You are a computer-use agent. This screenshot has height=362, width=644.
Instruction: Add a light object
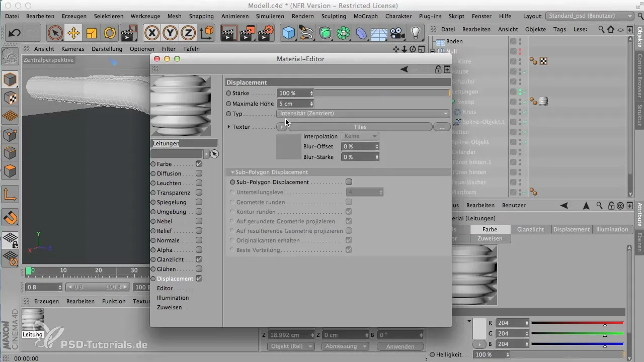pyautogui.click(x=416, y=33)
